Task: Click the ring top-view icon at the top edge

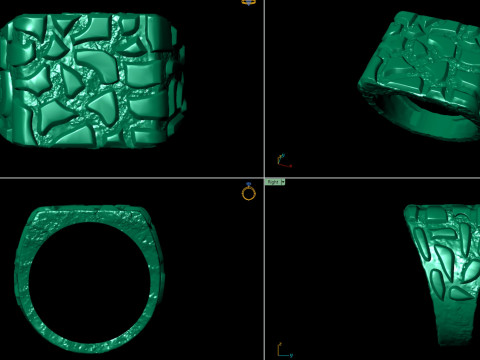Action: [249, 3]
